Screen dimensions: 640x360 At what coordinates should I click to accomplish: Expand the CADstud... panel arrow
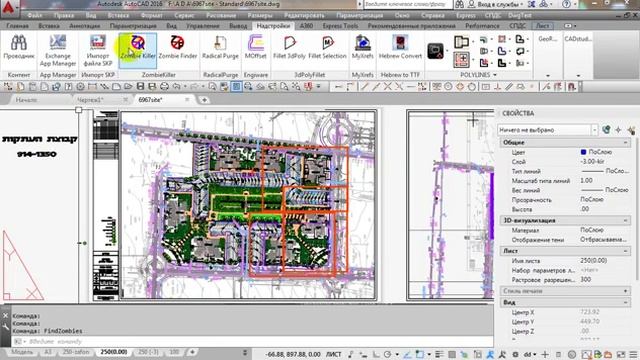(578, 76)
